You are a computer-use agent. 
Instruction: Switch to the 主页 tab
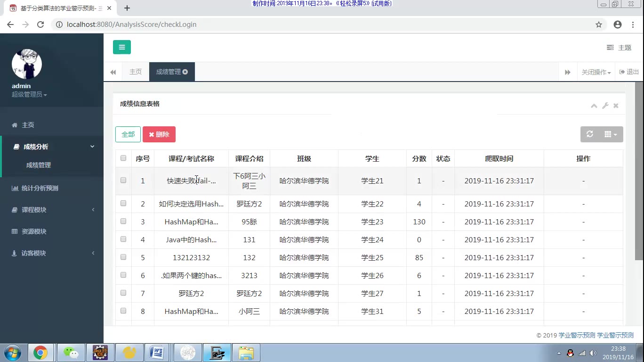[136, 72]
